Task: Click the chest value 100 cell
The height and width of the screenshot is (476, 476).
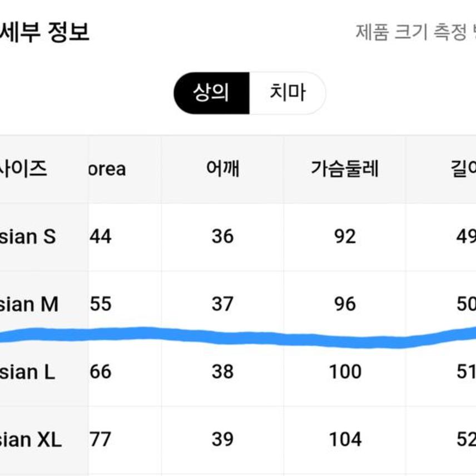Action: pyautogui.click(x=345, y=372)
